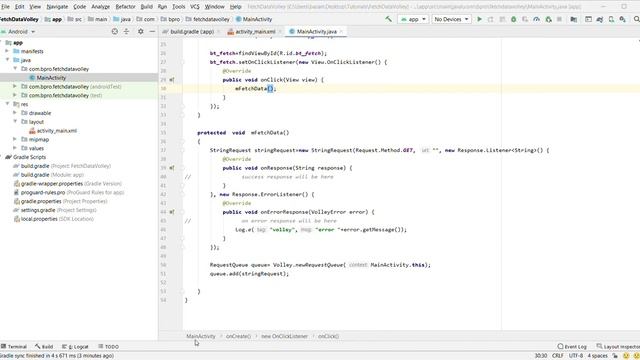This screenshot has height=360, width=640.
Task: Click the Search Everywhere magnifier icon
Action: point(636,19)
